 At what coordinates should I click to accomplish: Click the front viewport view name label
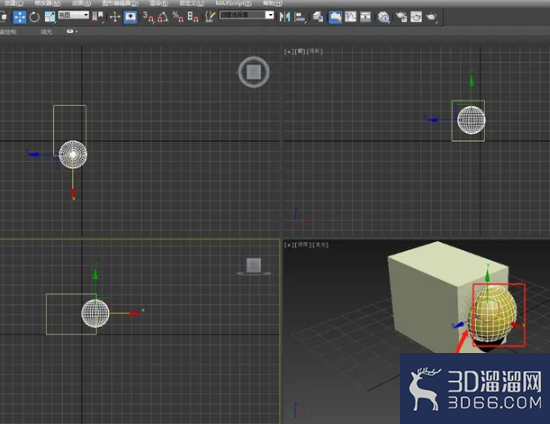point(300,51)
